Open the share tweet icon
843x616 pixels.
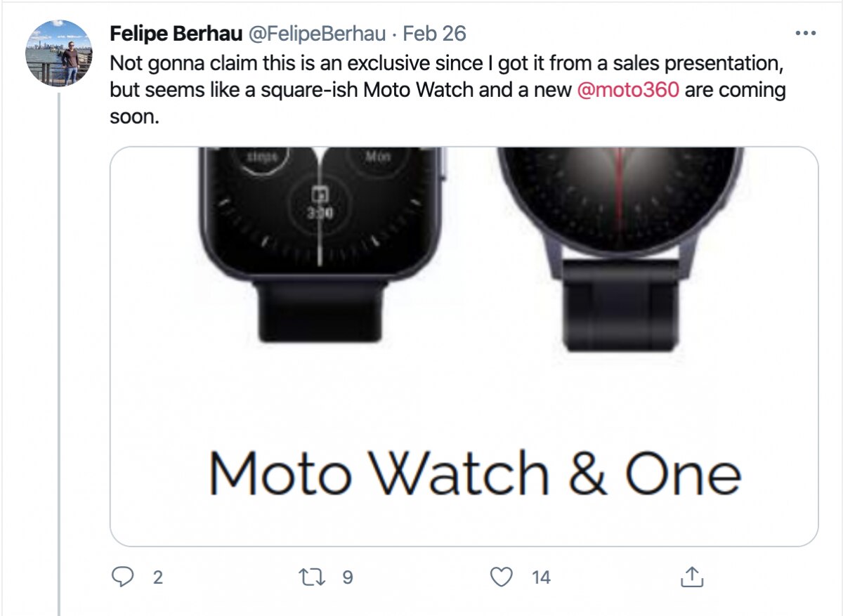[692, 577]
